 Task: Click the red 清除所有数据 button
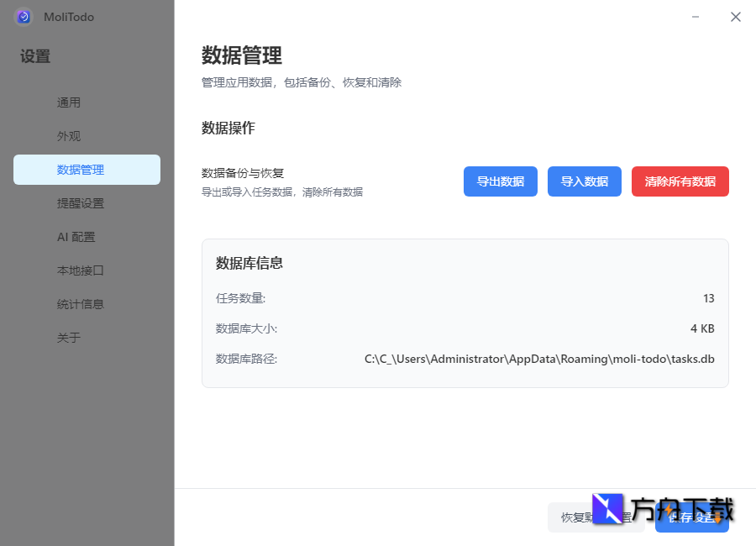pyautogui.click(x=680, y=181)
